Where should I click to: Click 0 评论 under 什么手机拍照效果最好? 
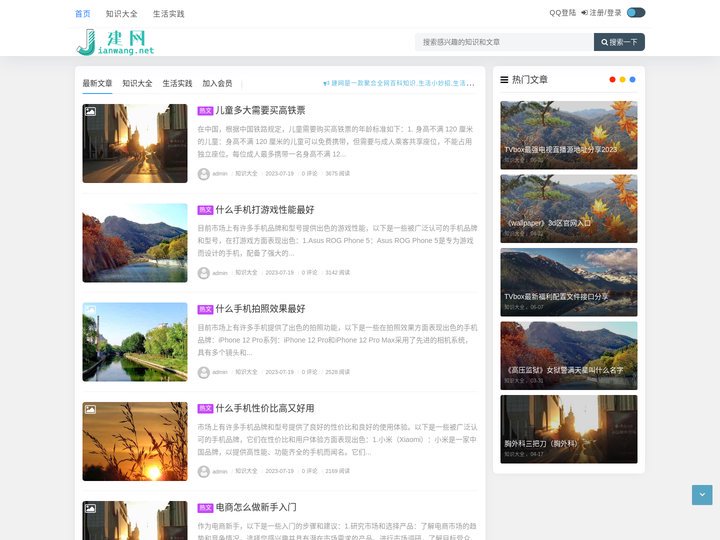coord(309,371)
